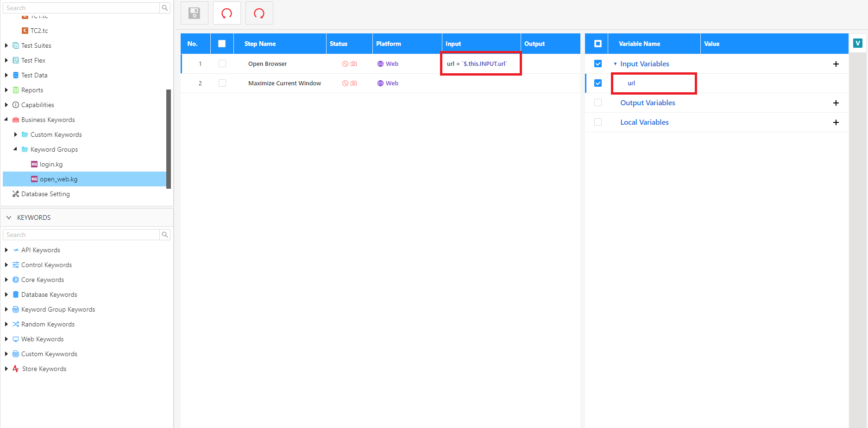Add a new input variable with plus
Viewport: 868px width, 428px height.
click(x=836, y=64)
